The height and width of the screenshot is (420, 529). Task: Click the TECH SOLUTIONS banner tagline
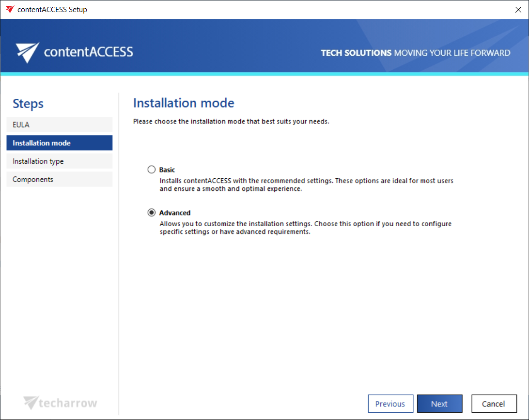pyautogui.click(x=415, y=53)
